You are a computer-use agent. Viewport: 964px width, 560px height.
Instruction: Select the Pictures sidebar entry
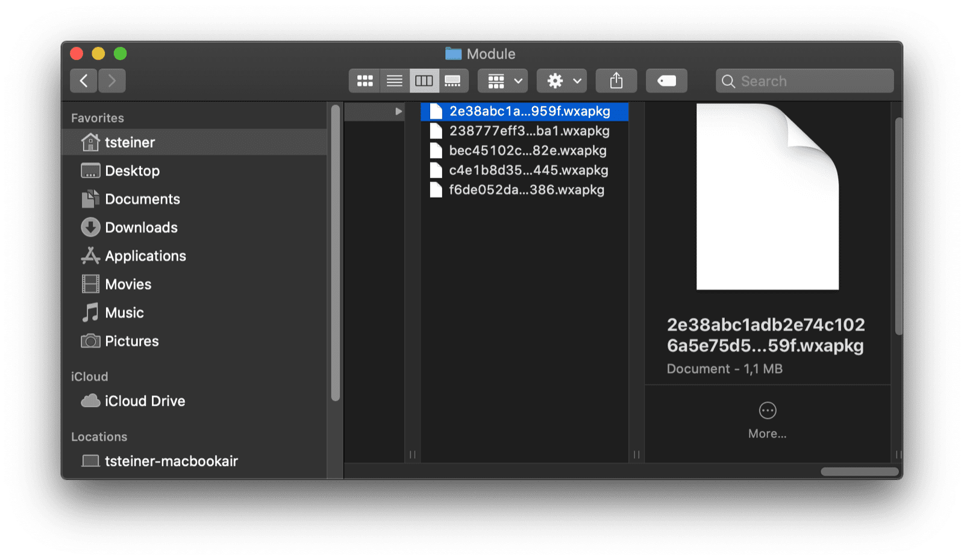(x=131, y=341)
